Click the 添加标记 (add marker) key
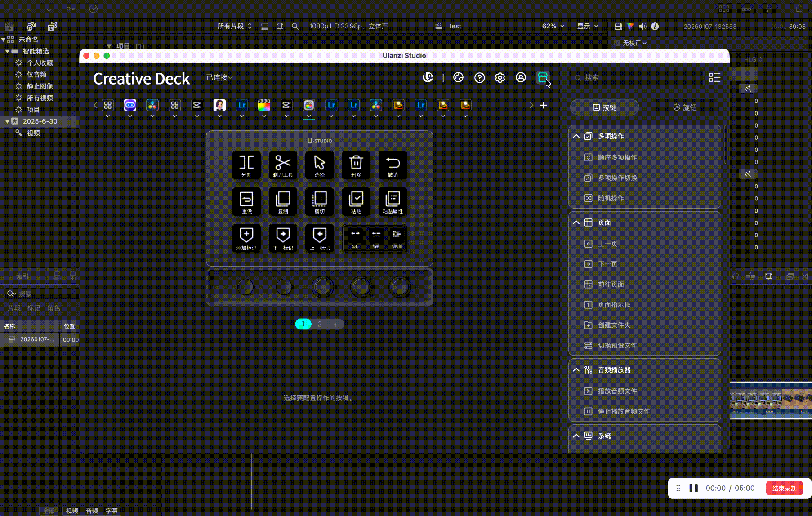The height and width of the screenshot is (516, 812). 246,238
